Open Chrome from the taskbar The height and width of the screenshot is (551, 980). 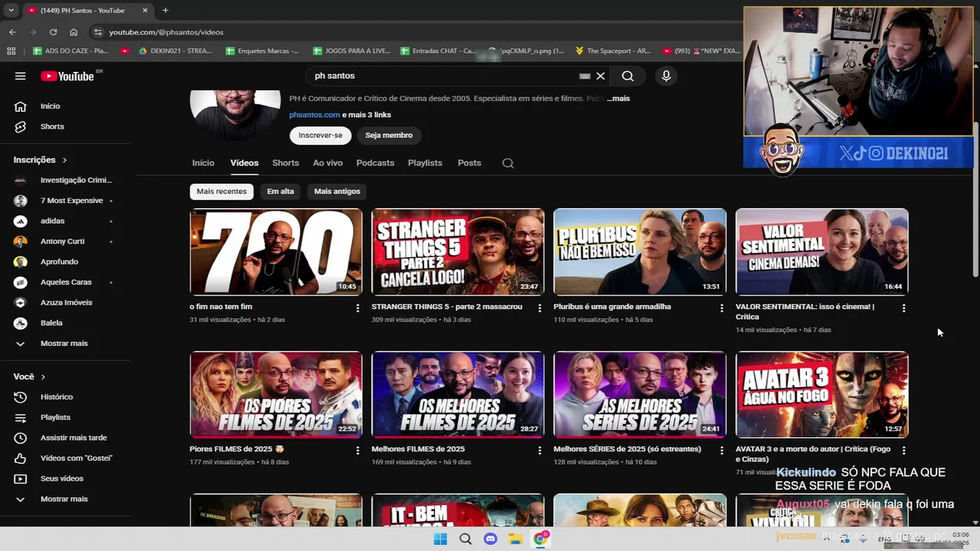541,539
